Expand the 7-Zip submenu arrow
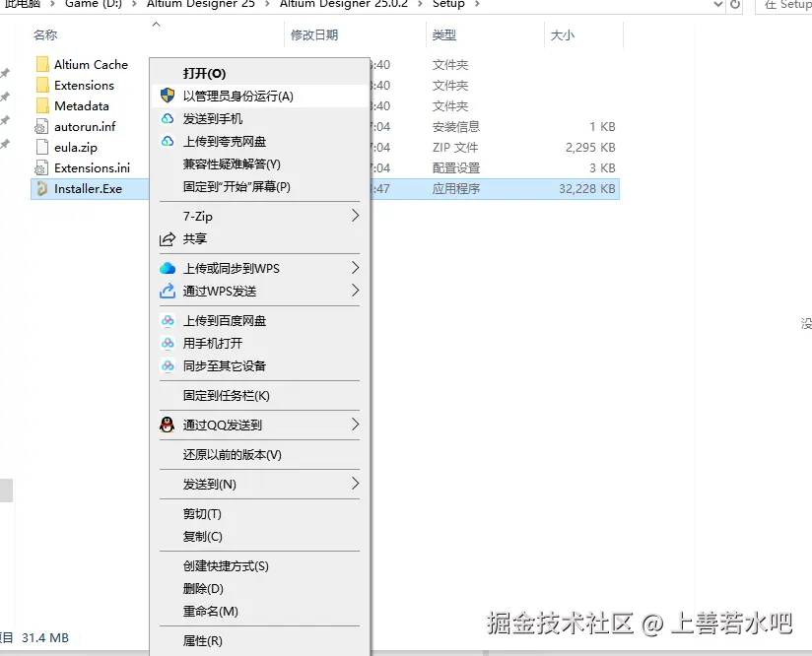This screenshot has width=812, height=656. pyautogui.click(x=355, y=216)
